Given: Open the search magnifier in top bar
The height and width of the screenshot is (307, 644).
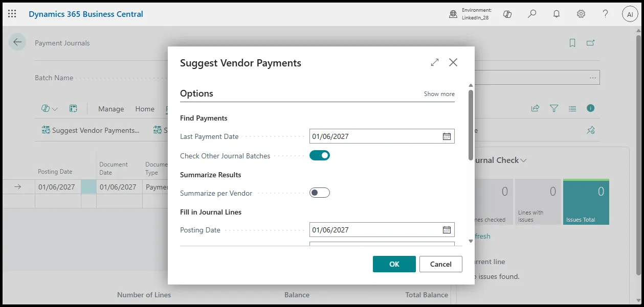Looking at the screenshot, I should pyautogui.click(x=532, y=14).
